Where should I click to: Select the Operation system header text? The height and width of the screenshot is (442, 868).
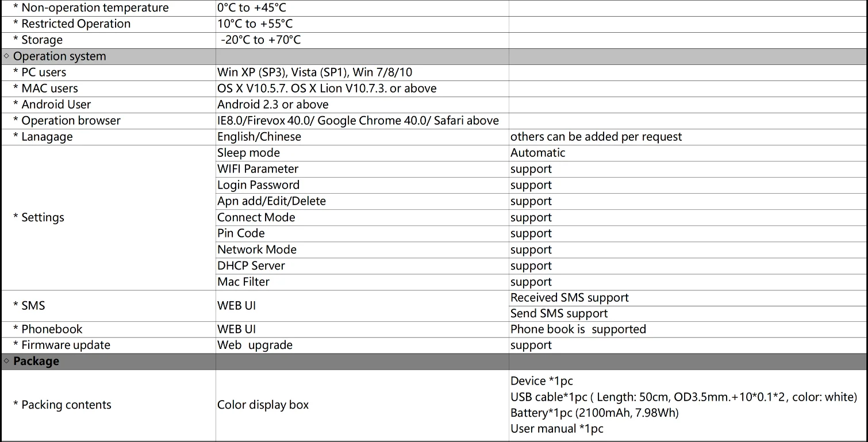[60, 56]
